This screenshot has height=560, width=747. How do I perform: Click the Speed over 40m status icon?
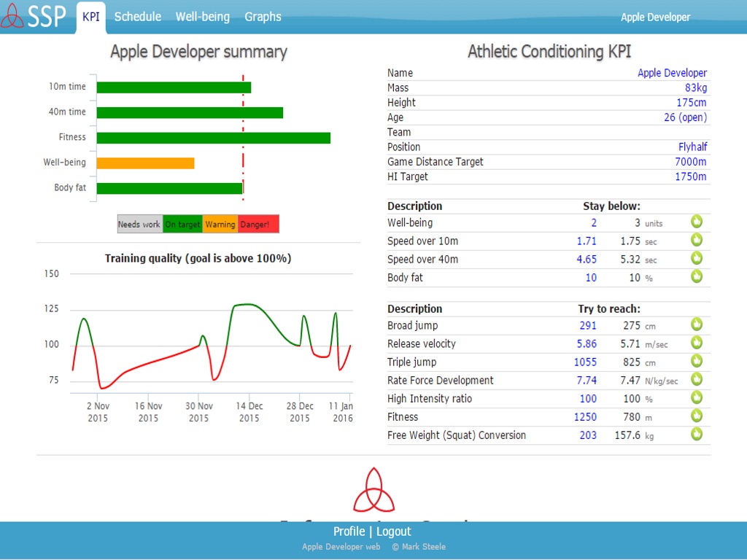697,258
